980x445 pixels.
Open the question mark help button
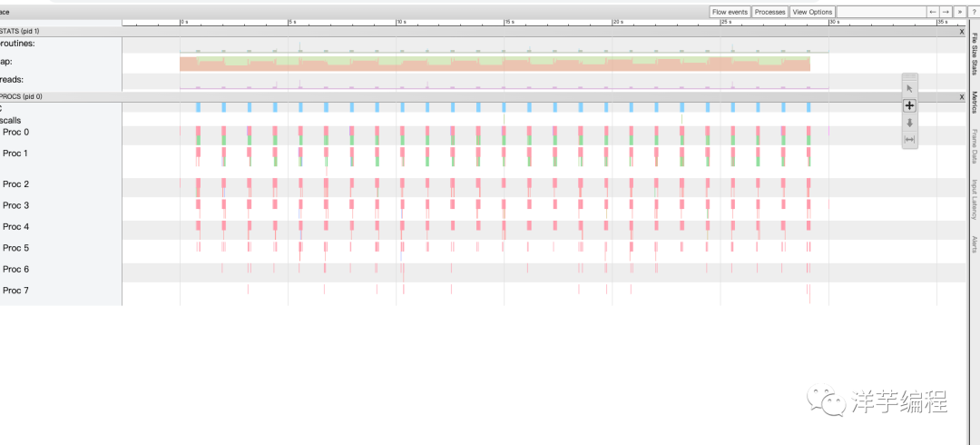point(973,12)
